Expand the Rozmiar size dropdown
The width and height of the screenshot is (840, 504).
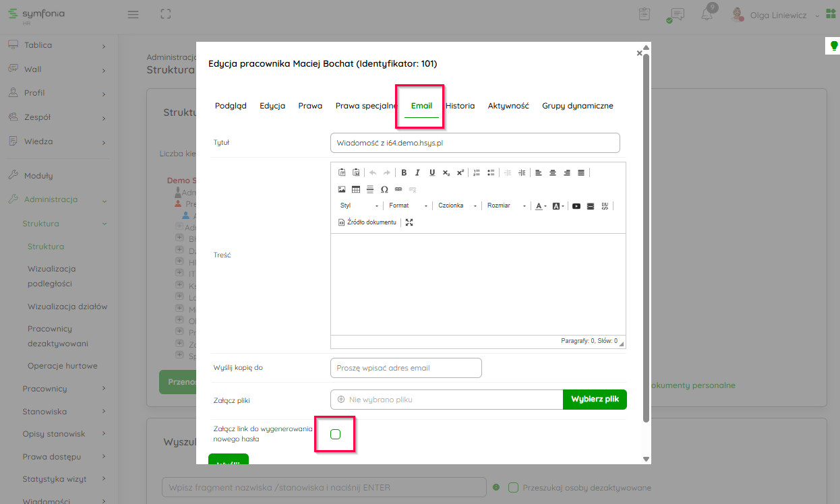coord(506,206)
